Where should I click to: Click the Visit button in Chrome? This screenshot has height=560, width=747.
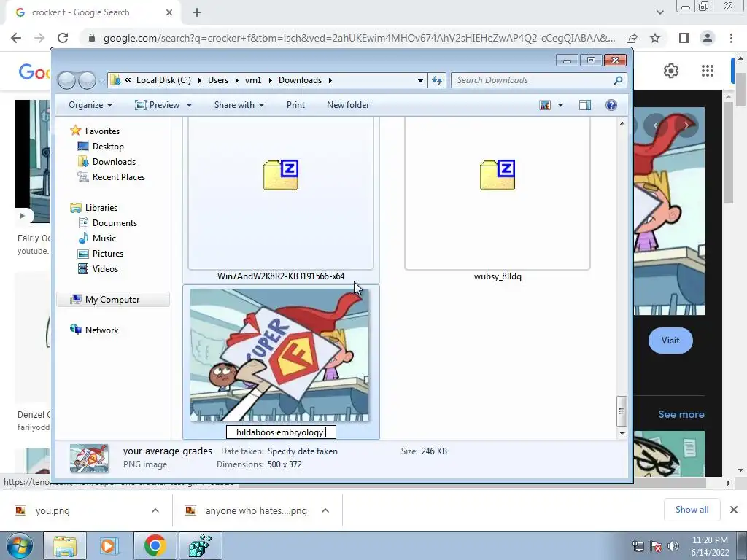point(670,341)
